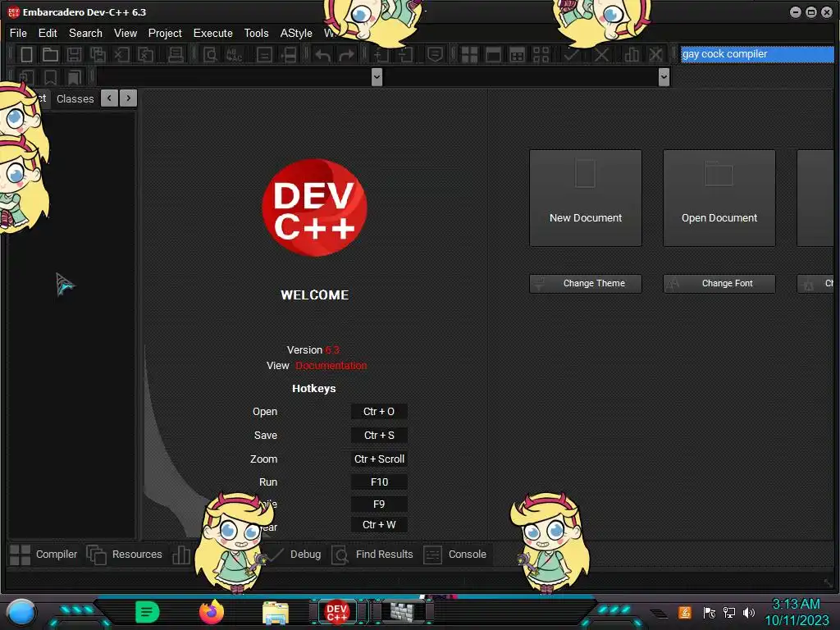Viewport: 840px width, 630px height.
Task: Click the green notes app taskbar icon
Action: coord(148,612)
